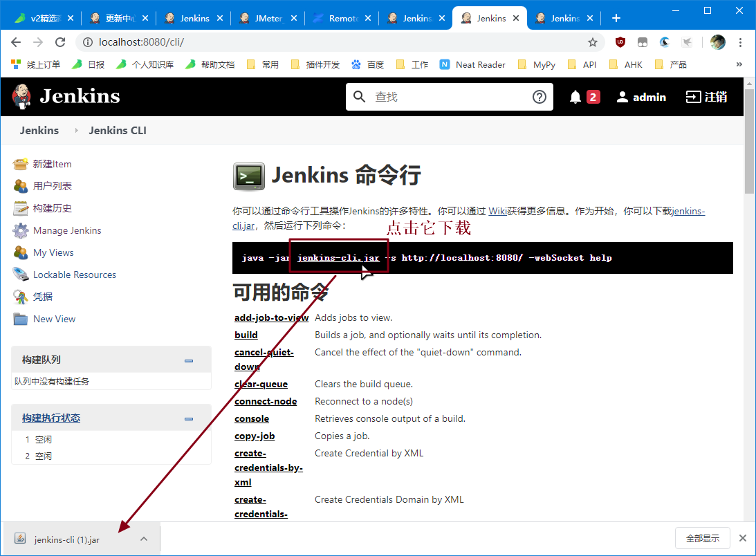Collapse the 构建执行状态 panel

[x=189, y=418]
